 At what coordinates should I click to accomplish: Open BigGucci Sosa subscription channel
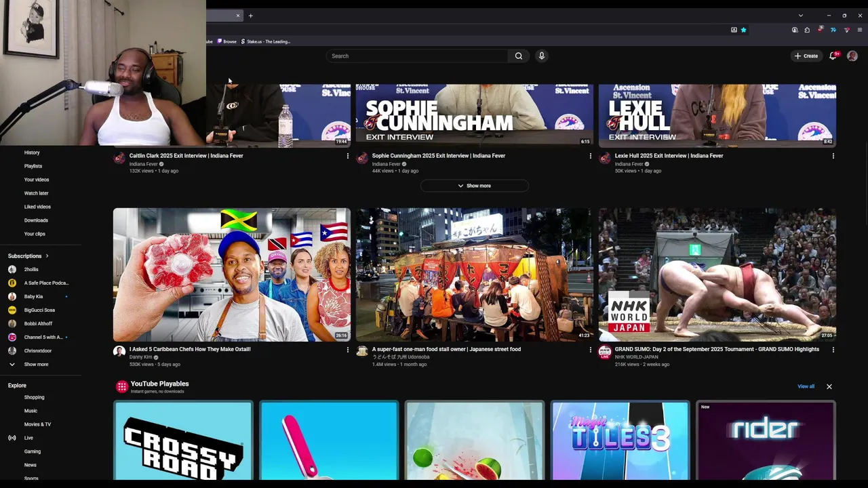39,310
